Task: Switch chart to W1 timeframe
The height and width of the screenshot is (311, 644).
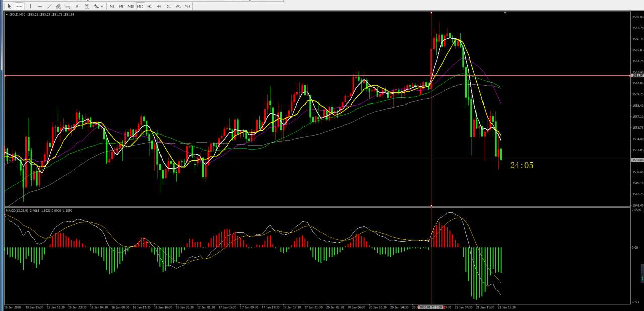Action: (178, 6)
